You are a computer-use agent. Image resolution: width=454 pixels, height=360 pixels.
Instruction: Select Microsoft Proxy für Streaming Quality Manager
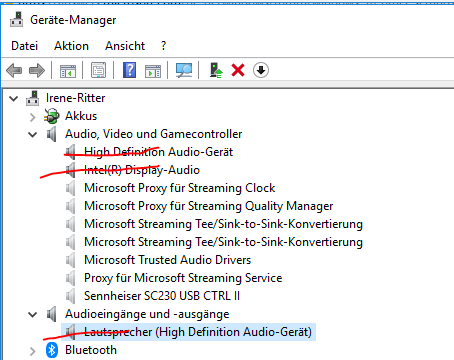[x=209, y=206]
